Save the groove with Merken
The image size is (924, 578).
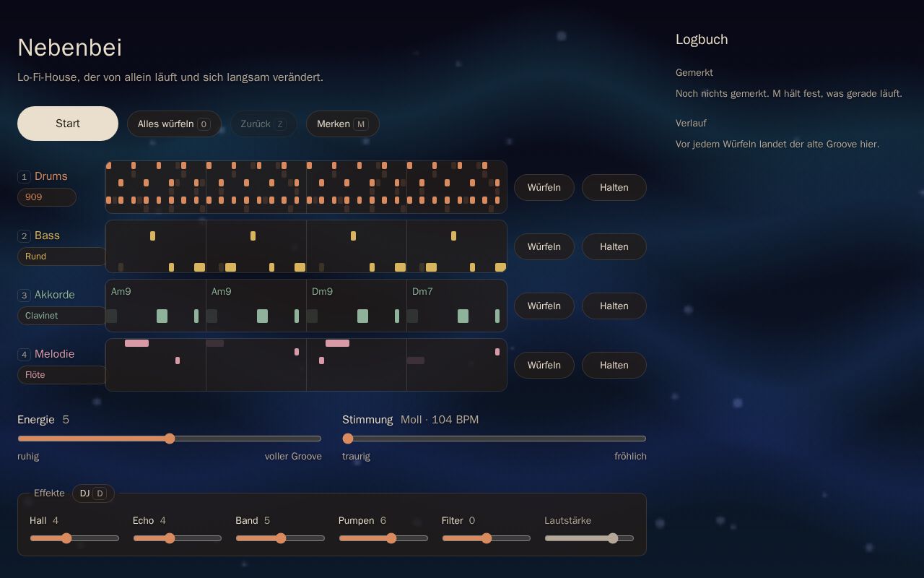click(343, 124)
